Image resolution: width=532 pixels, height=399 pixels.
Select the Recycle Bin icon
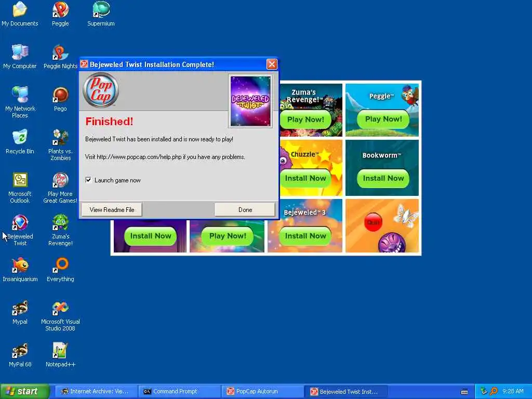coord(20,142)
